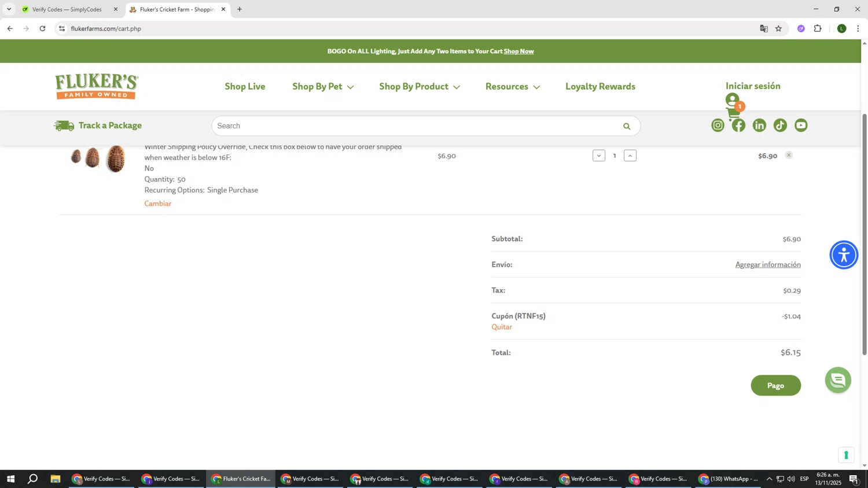868x488 pixels.
Task: Open File Explorer from taskbar
Action: (56, 479)
